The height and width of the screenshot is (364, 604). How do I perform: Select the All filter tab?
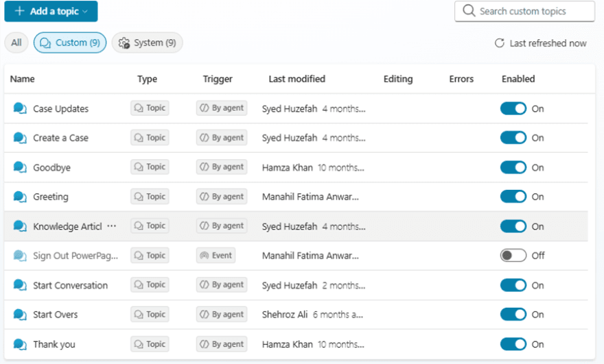pos(16,43)
